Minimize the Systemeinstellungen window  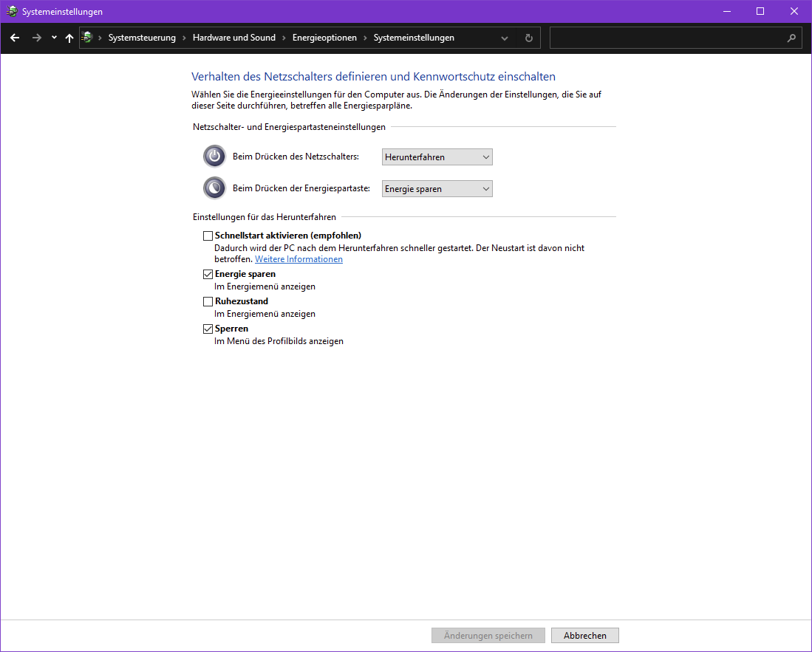(727, 11)
